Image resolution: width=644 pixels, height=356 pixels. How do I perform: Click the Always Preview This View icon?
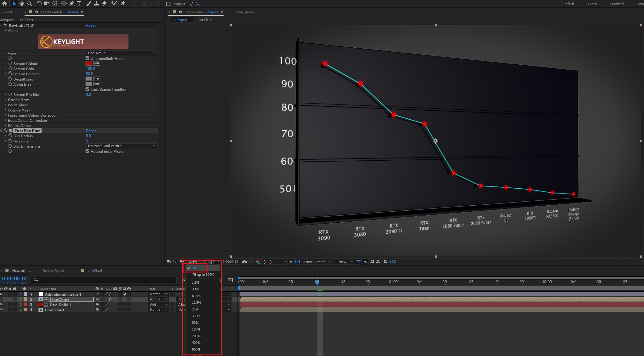(169, 262)
